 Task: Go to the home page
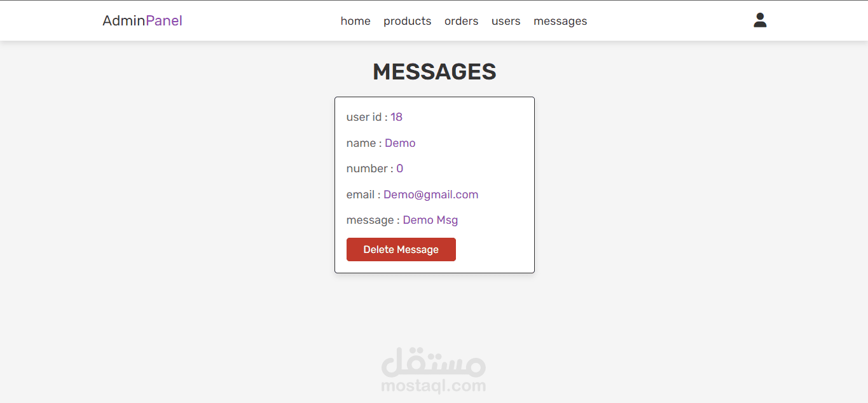point(355,21)
